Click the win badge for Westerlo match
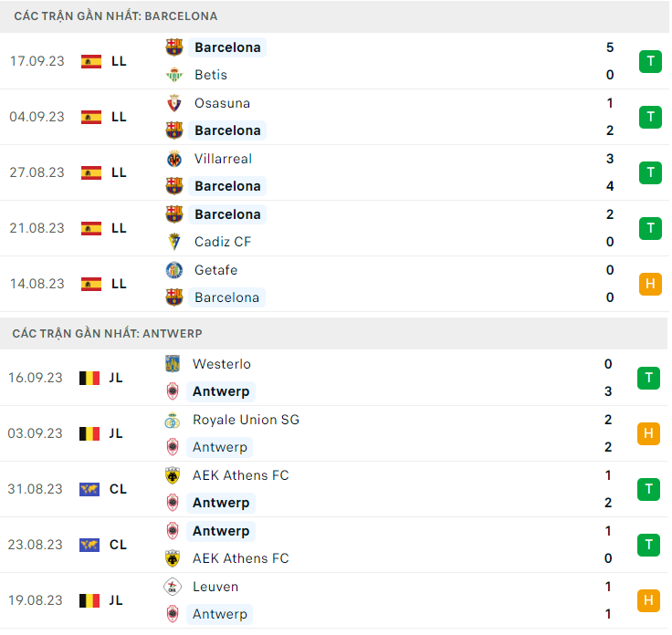This screenshot has height=635, width=672. point(648,378)
